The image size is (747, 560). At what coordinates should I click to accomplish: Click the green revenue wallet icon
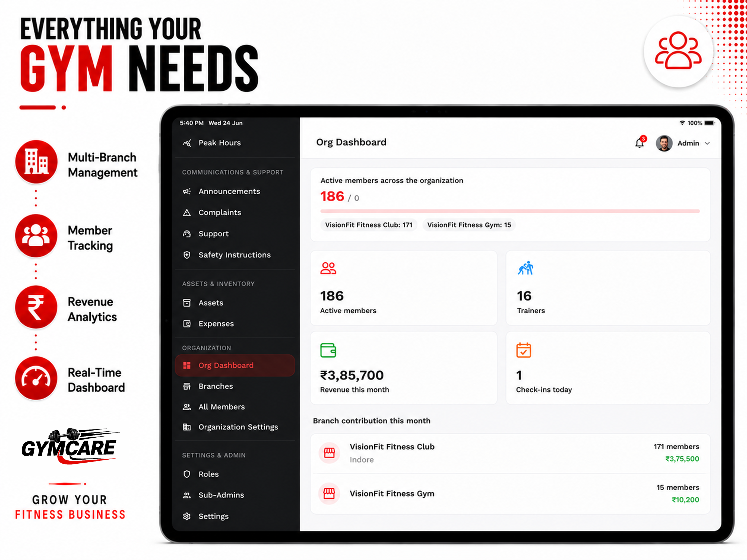tap(328, 350)
